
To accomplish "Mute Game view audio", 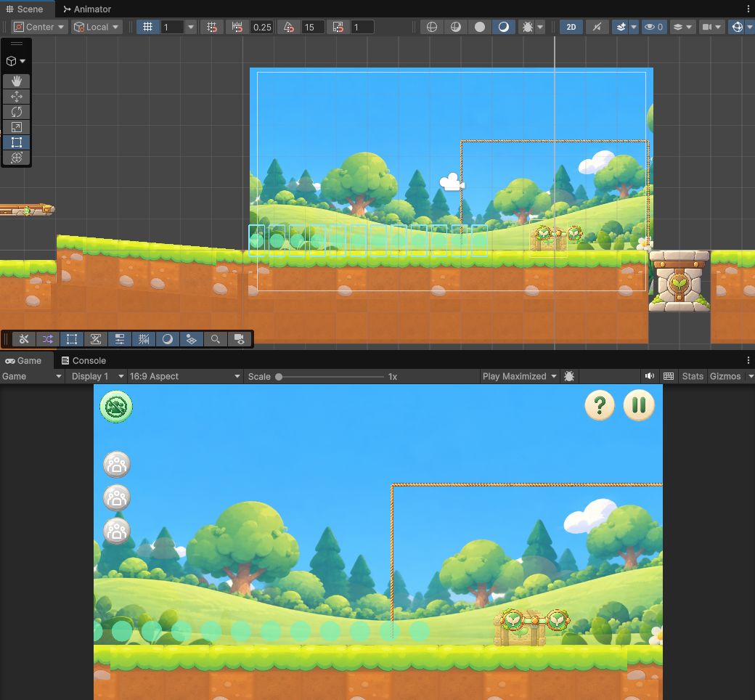I will click(x=650, y=376).
